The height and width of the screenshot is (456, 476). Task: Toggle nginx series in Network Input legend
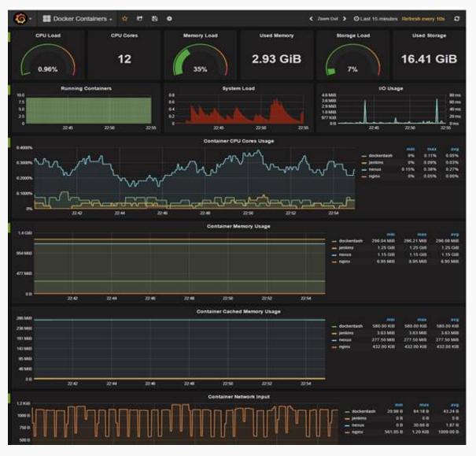357,432
